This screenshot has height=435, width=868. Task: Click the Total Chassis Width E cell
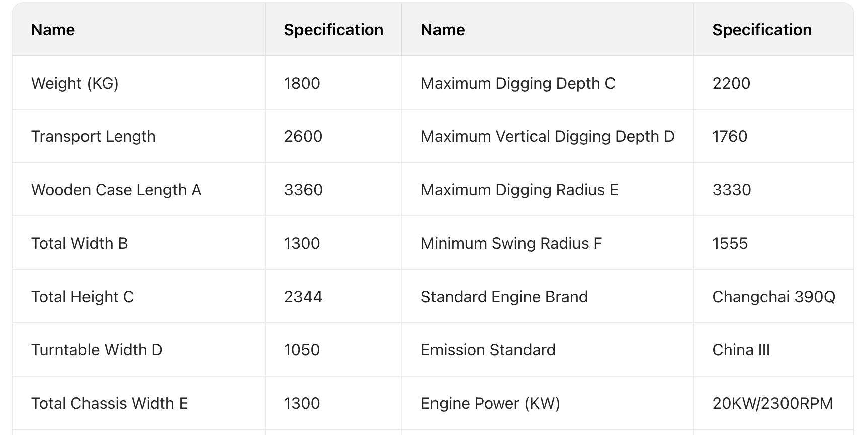pyautogui.click(x=110, y=403)
